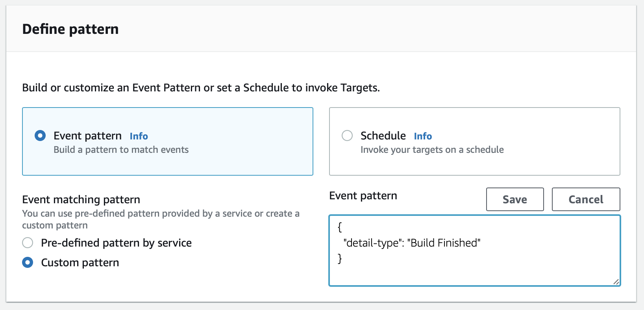Click the custom pattern description paragraph
Image resolution: width=644 pixels, height=310 pixels.
click(161, 219)
